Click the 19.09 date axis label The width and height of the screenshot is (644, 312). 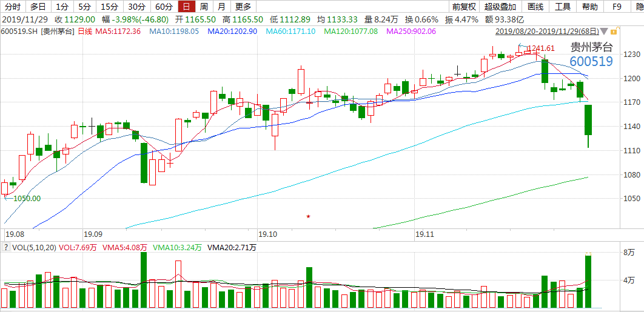point(93,234)
